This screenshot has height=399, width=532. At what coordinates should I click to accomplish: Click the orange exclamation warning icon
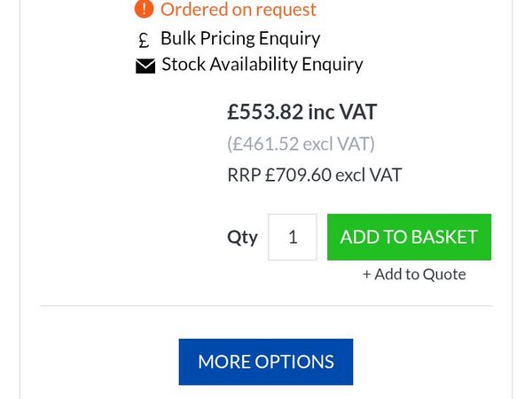pyautogui.click(x=144, y=9)
